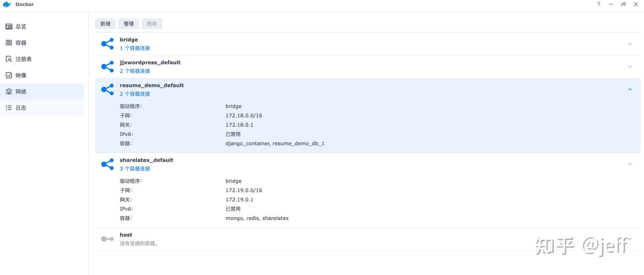
Task: Open resume_demo_default's 2 个容器连接 link
Action: point(135,94)
